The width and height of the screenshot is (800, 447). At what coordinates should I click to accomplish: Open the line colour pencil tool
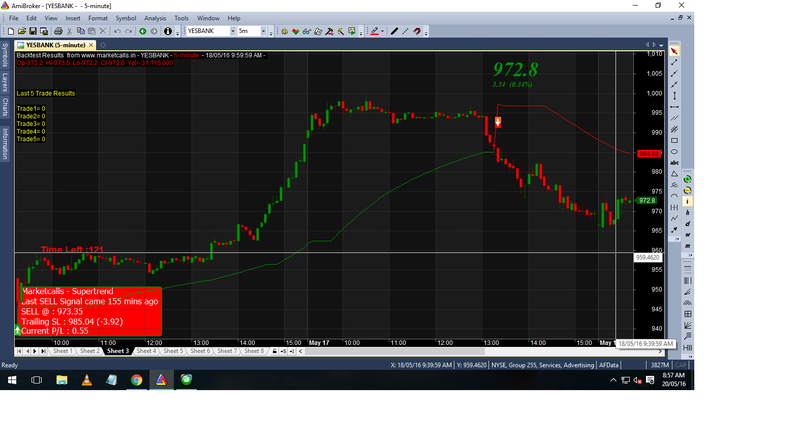point(374,31)
